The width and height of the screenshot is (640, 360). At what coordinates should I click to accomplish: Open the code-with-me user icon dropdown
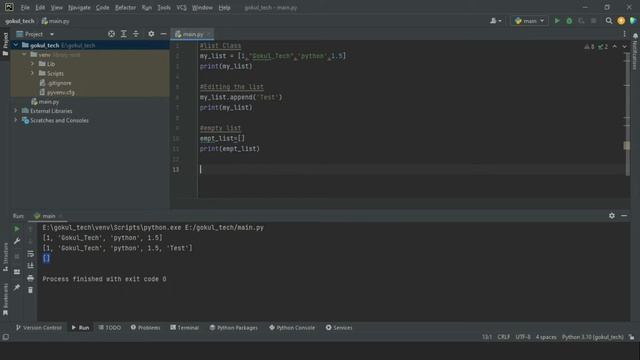point(496,21)
